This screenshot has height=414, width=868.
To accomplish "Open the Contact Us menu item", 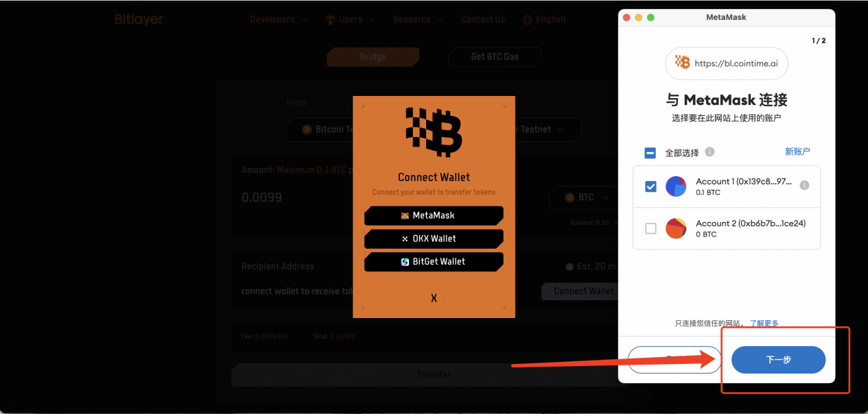I will tap(483, 19).
